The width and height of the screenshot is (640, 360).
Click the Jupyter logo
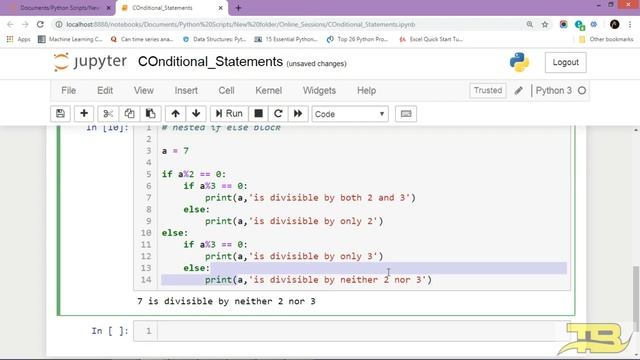coord(90,62)
